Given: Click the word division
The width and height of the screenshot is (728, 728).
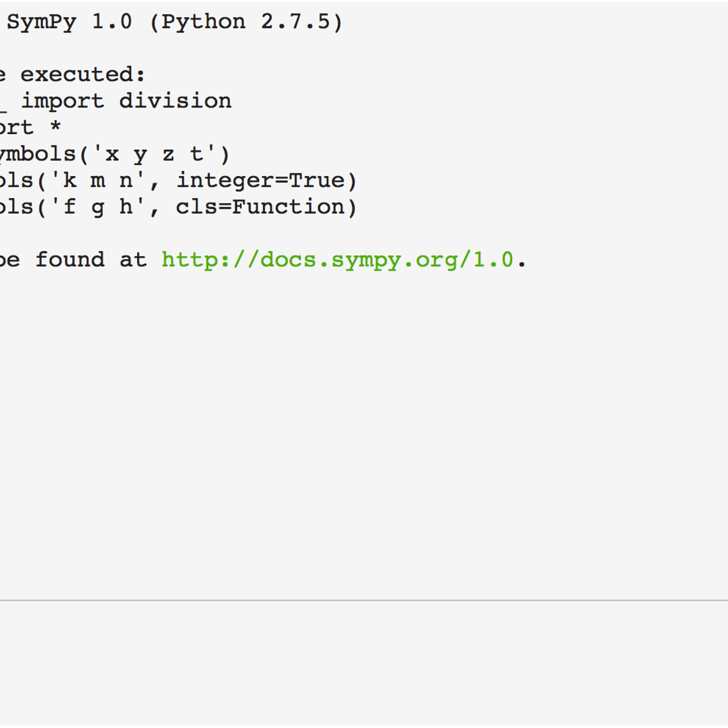Looking at the screenshot, I should click(x=175, y=101).
